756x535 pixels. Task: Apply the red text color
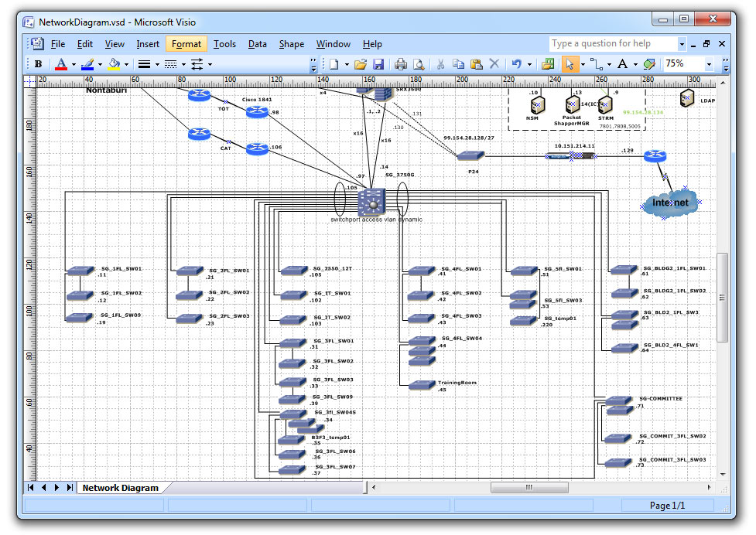click(61, 64)
